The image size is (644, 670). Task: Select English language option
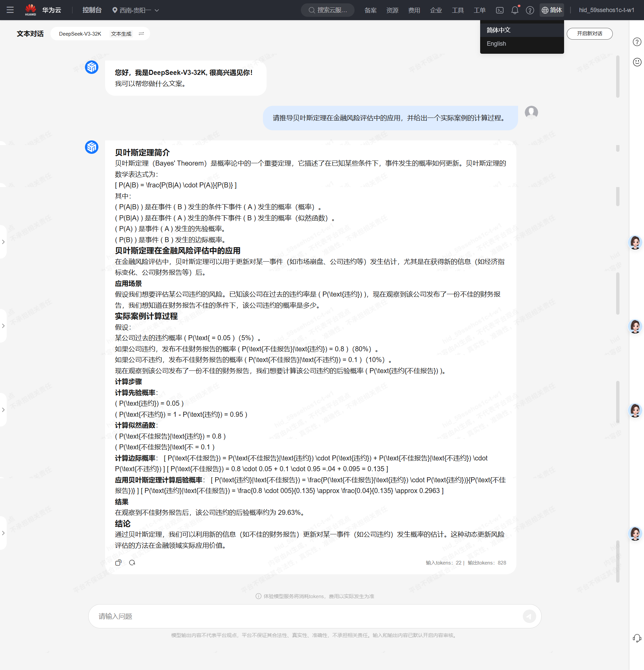pyautogui.click(x=522, y=44)
